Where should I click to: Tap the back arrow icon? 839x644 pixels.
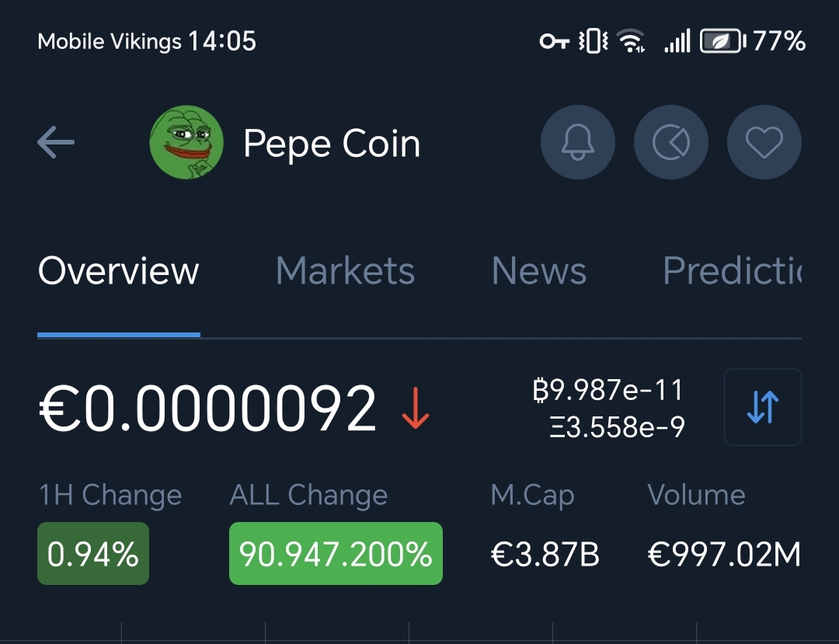56,143
